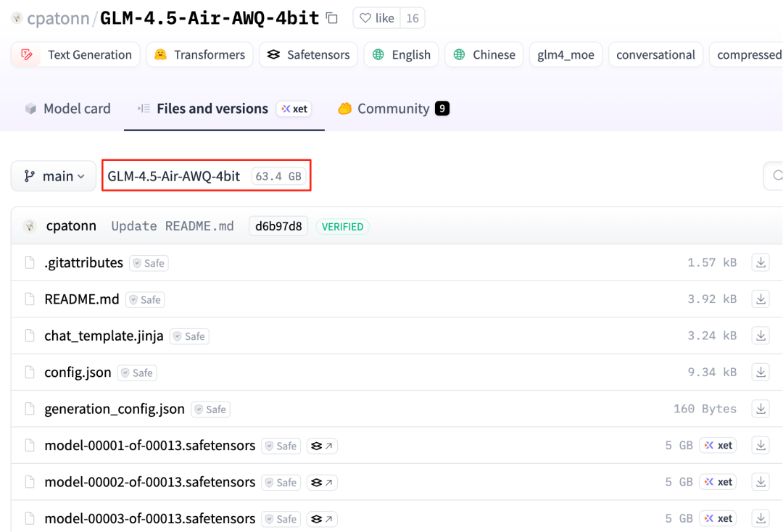Copy the model name to clipboard

(x=331, y=17)
